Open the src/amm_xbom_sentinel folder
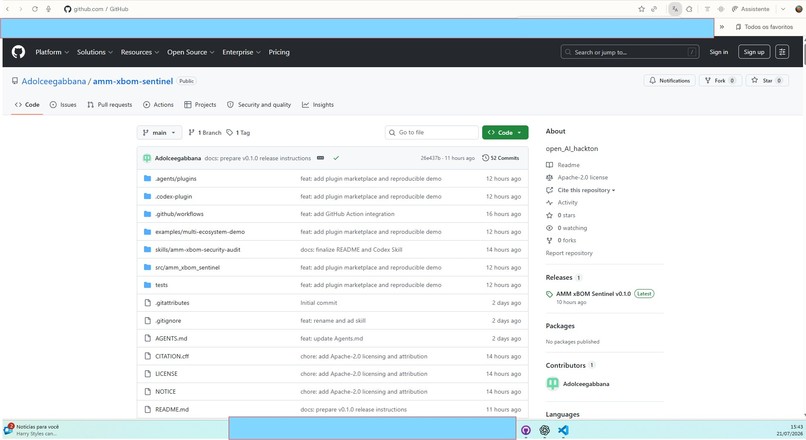The image size is (806, 440). click(x=188, y=267)
